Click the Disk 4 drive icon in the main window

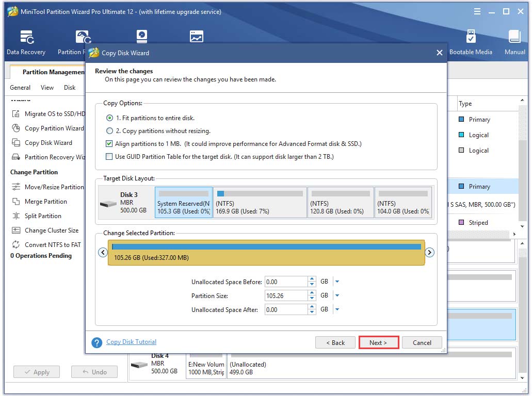[x=139, y=365]
